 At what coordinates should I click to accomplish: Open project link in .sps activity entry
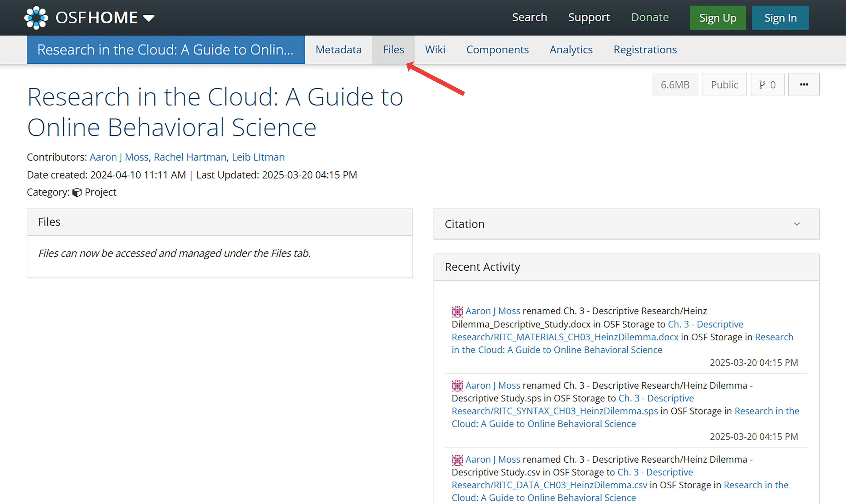click(x=544, y=424)
